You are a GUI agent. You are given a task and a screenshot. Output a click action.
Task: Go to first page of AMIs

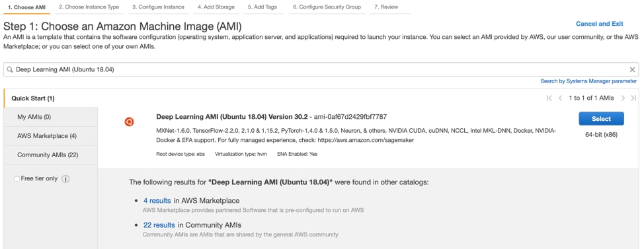click(x=549, y=98)
